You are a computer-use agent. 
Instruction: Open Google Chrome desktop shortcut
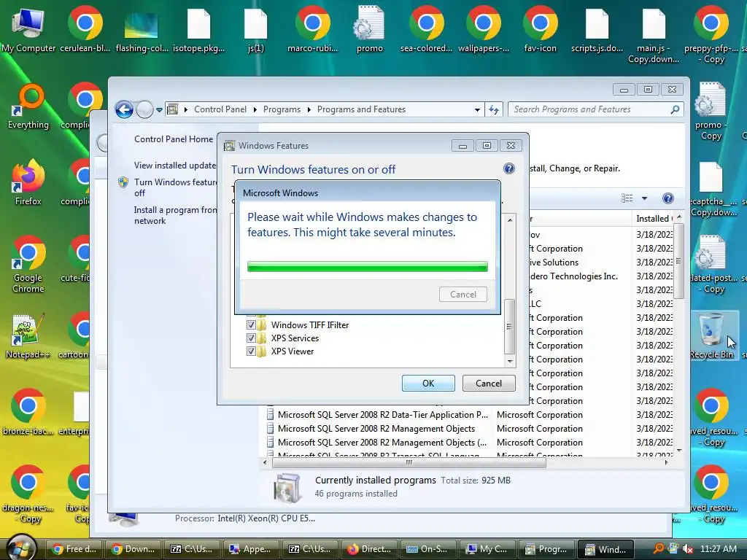point(28,264)
